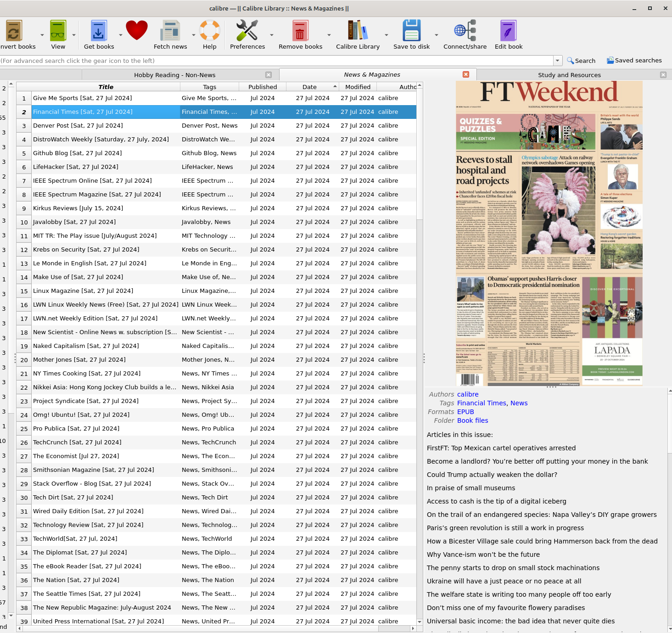Open the Get books download icon
Viewport: 672px width, 633px height.
99,31
